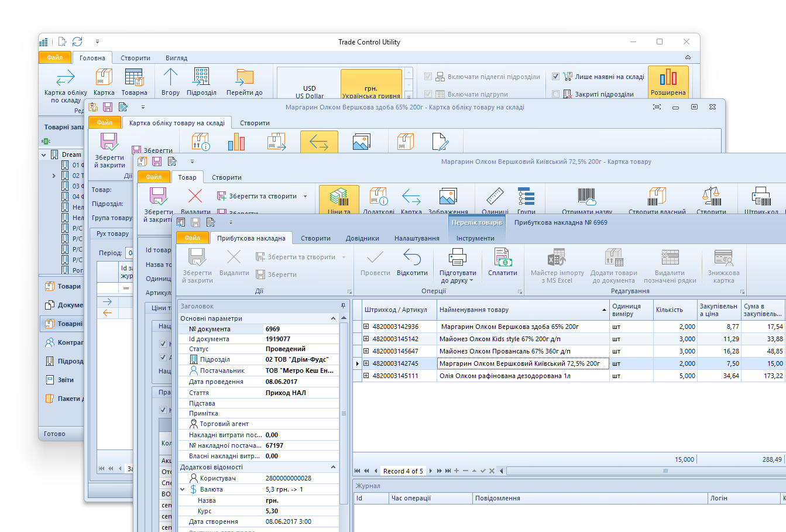786x532 pixels.
Task: Collapse the Додаткові відомості section
Action: [x=334, y=467]
